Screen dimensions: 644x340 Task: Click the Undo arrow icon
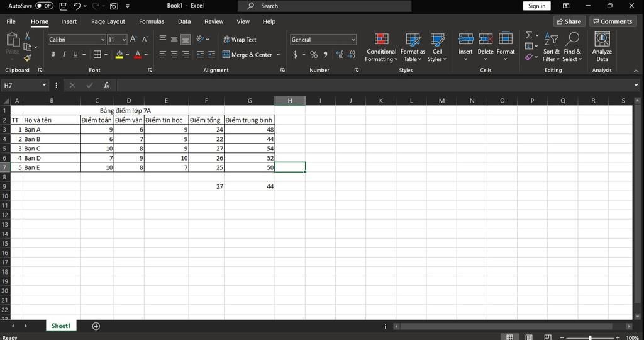(77, 6)
